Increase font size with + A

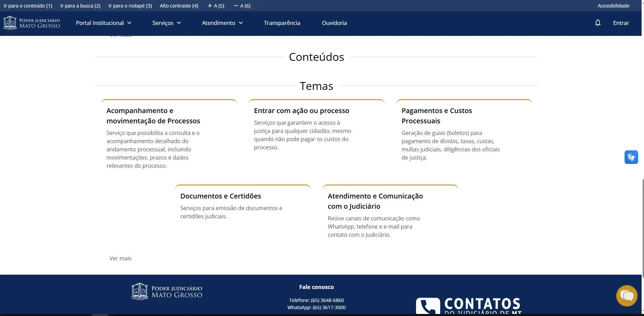(x=216, y=6)
